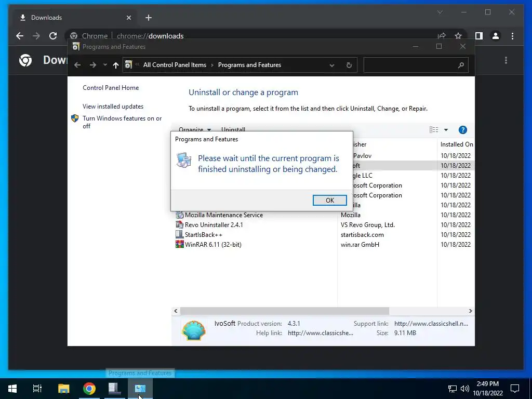Select the Downloads tab in Chrome
Viewport: 532px width, 399px height.
click(74, 18)
